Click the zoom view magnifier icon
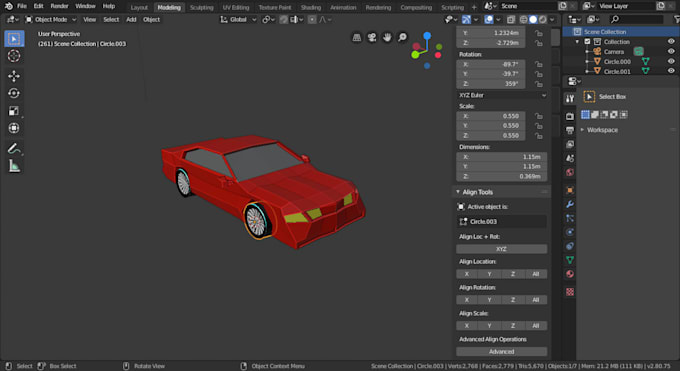The width and height of the screenshot is (680, 371). click(x=402, y=38)
